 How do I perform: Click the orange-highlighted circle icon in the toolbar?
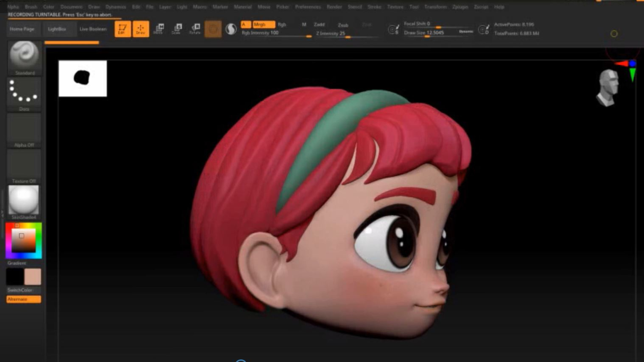(213, 29)
